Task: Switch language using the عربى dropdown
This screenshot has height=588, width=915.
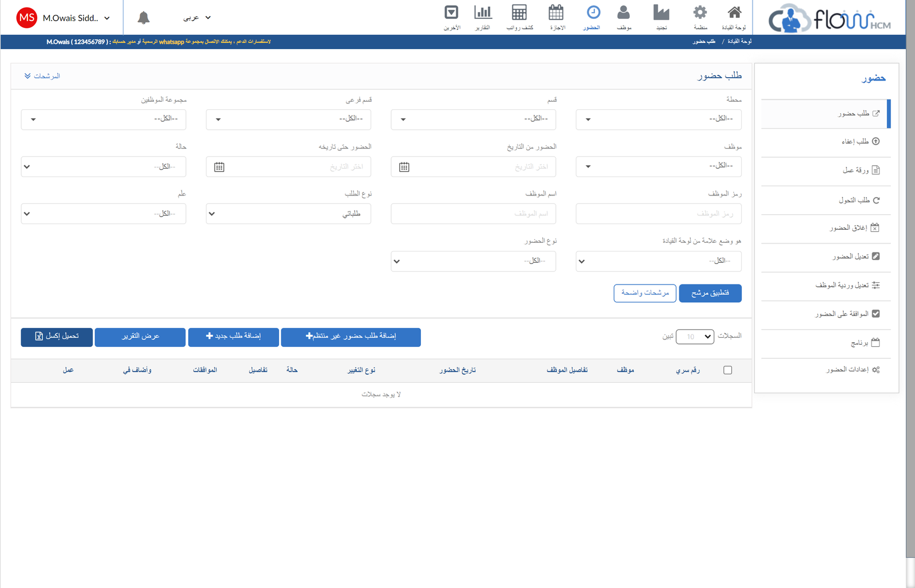Action: [x=197, y=18]
